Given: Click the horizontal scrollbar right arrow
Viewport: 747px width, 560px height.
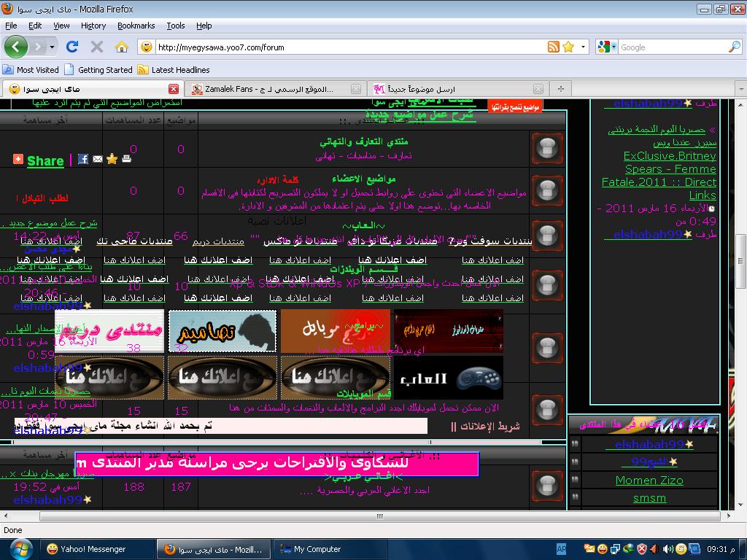Looking at the screenshot, I should click(729, 516).
